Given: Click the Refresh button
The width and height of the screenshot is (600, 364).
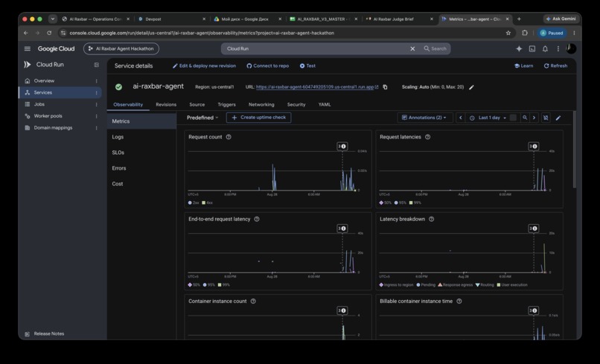Looking at the screenshot, I should coord(555,66).
